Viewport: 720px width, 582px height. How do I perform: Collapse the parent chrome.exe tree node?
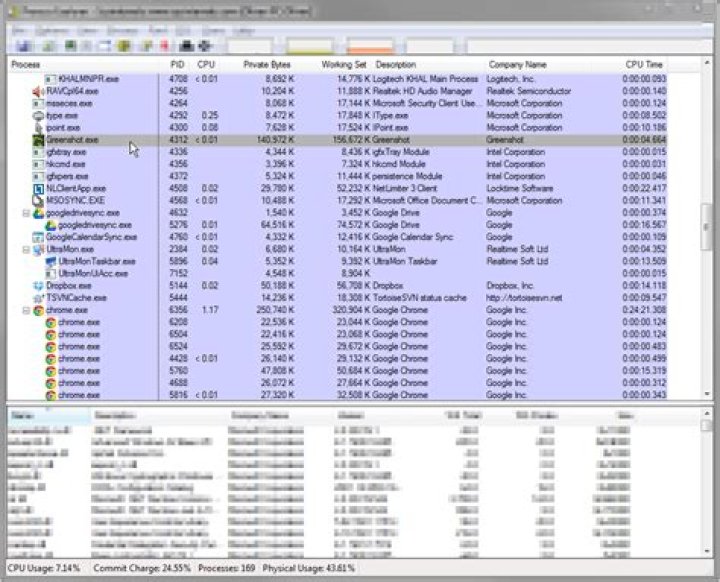coord(26,310)
